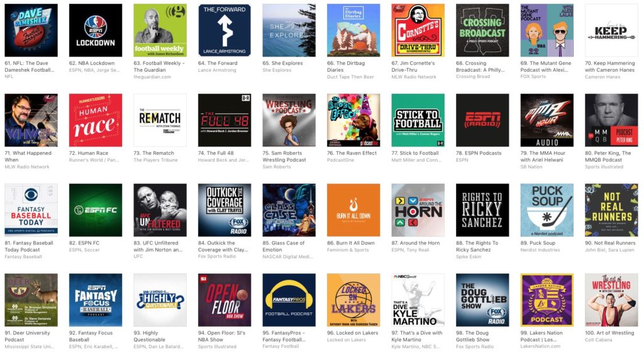Select the Not Real Runners cover art
This screenshot has width=644, height=352.
click(611, 210)
